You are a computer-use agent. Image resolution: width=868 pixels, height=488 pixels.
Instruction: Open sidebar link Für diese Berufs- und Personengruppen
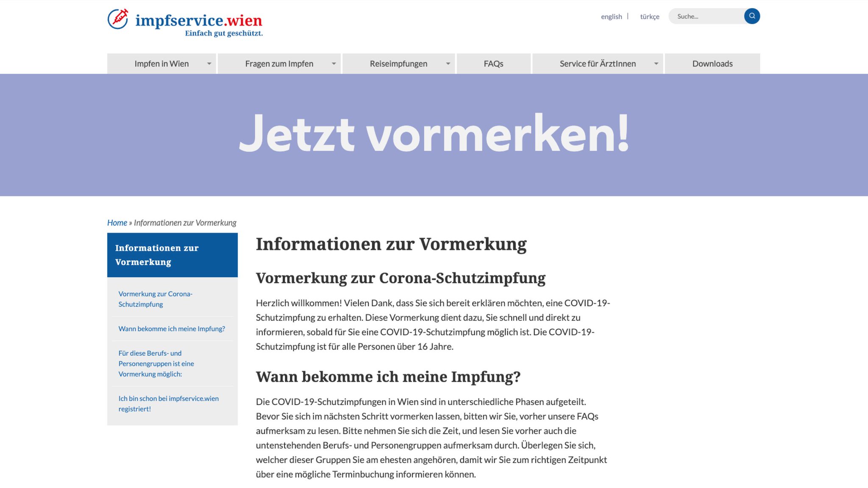pos(156,363)
